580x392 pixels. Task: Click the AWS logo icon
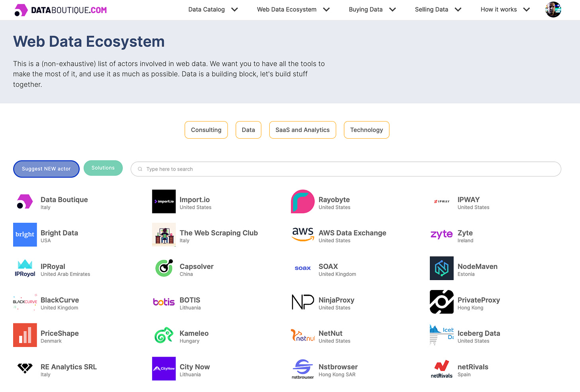(303, 235)
